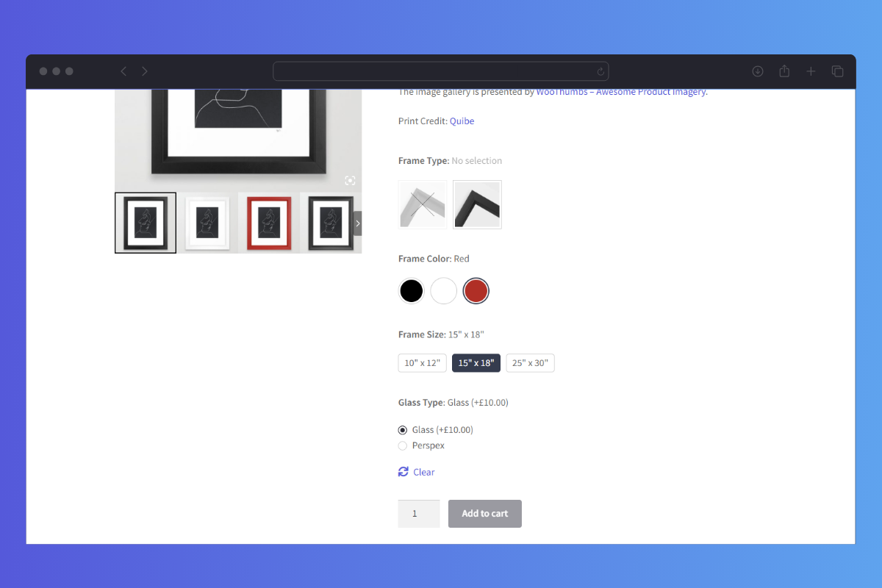This screenshot has width=882, height=588.
Task: Choose the 10" x 12" frame size
Action: pyautogui.click(x=422, y=363)
